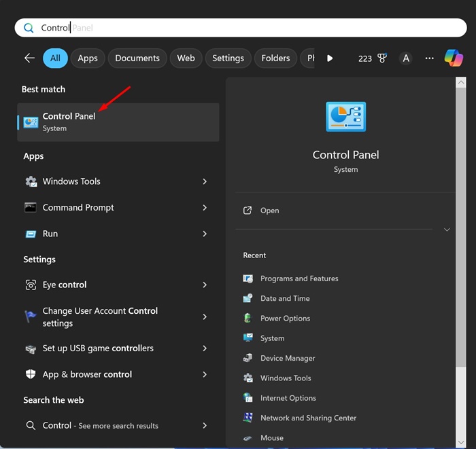Click the Network and Sharing Center icon

(x=248, y=418)
